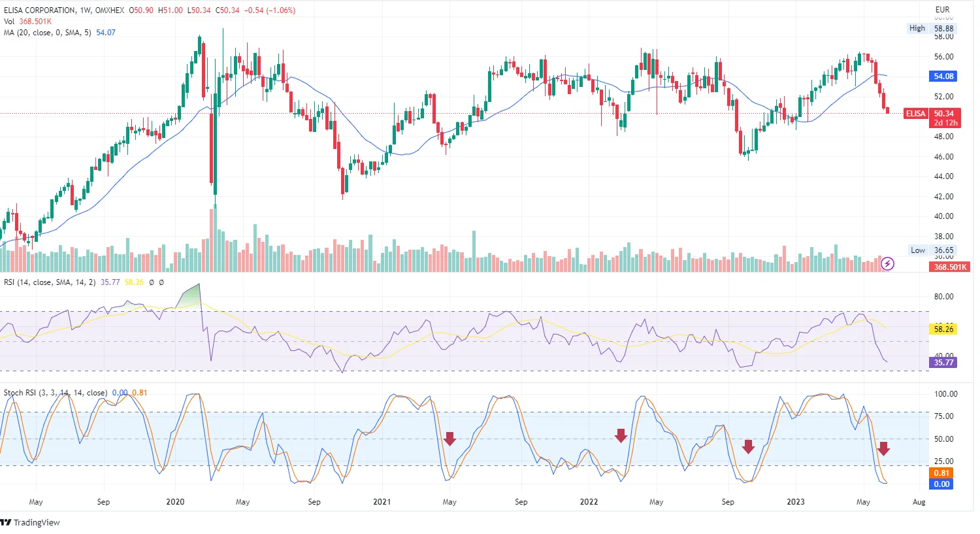Click the blue 54.08 MA price tag
This screenshot has height=534, width=980.
point(943,76)
